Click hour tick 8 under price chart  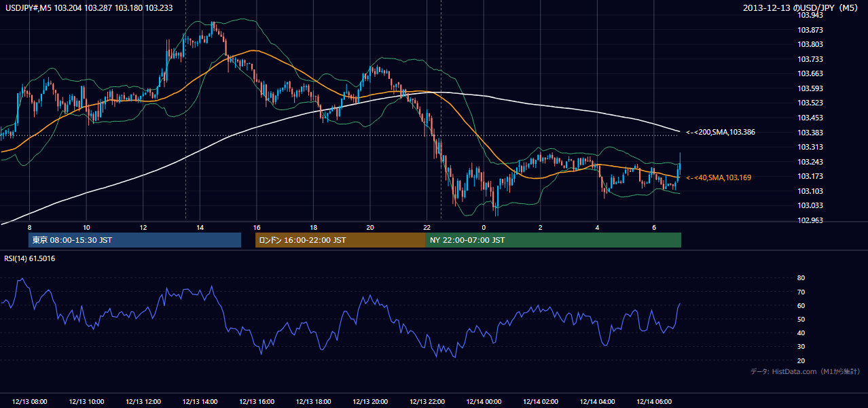[x=30, y=228]
